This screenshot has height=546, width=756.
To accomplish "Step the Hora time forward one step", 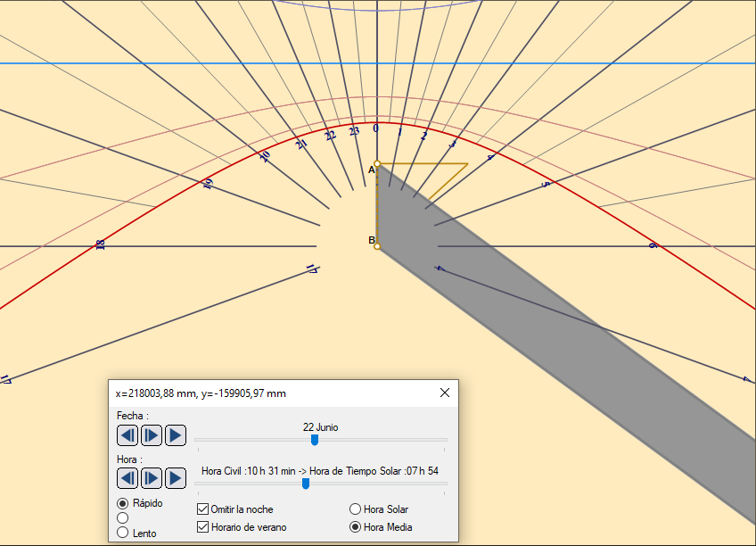I will (151, 478).
